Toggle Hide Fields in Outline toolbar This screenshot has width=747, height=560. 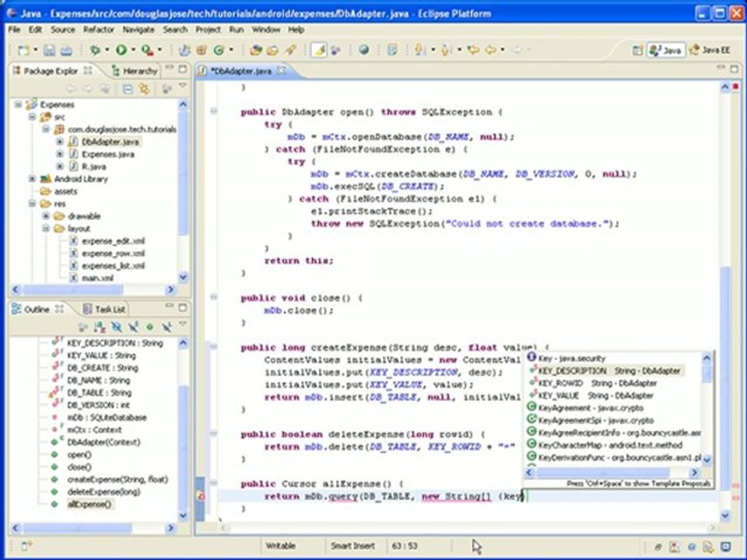[x=116, y=327]
